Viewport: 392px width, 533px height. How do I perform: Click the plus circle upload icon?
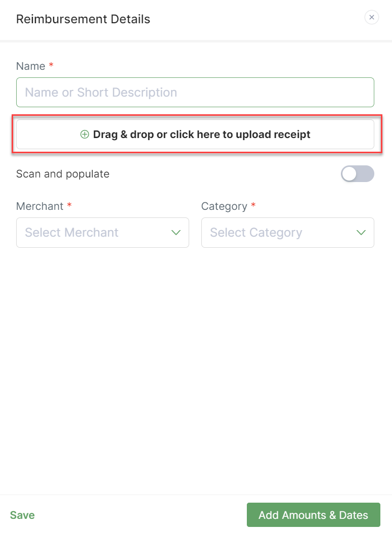(85, 135)
